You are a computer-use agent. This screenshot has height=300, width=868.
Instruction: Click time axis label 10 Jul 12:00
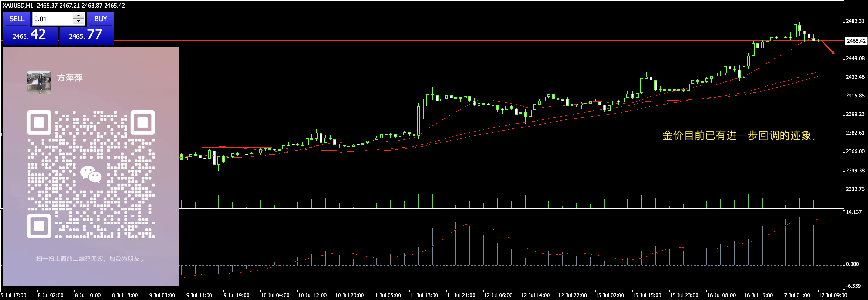(x=312, y=295)
